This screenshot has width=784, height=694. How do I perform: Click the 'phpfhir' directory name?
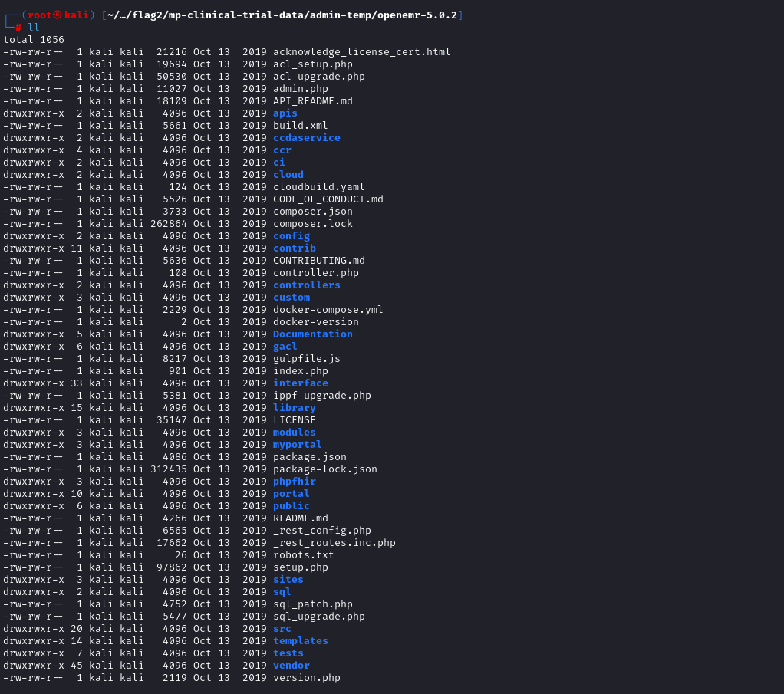294,482
